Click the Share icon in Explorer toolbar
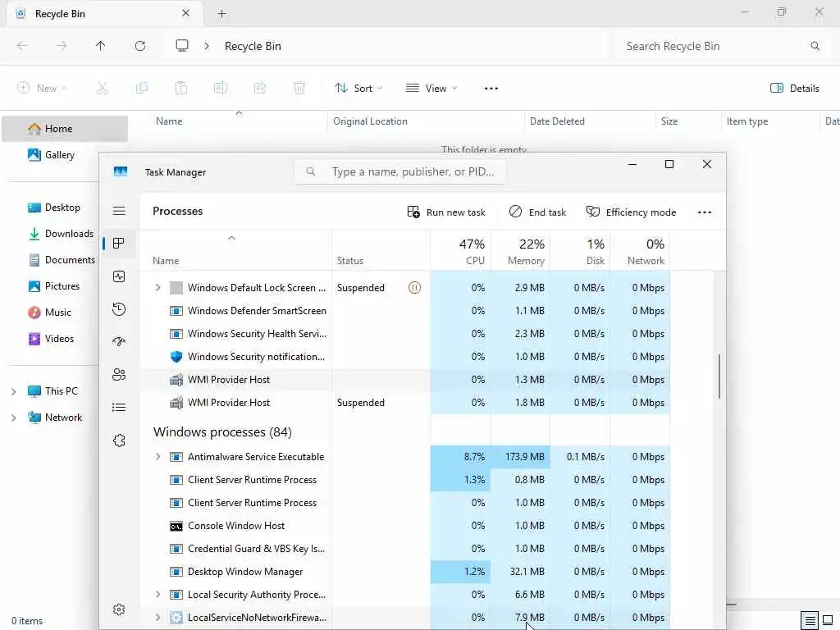 click(x=260, y=89)
